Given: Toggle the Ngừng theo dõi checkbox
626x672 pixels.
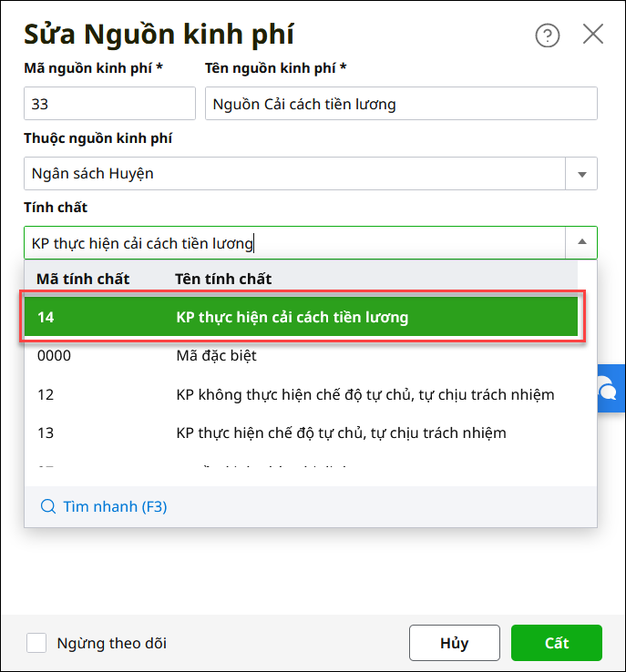Looking at the screenshot, I should (x=36, y=643).
